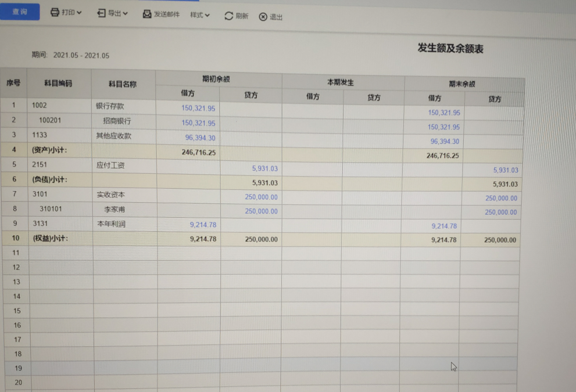
Task: Click 本年利润 closing debit 9,214.78
Action: click(x=444, y=226)
